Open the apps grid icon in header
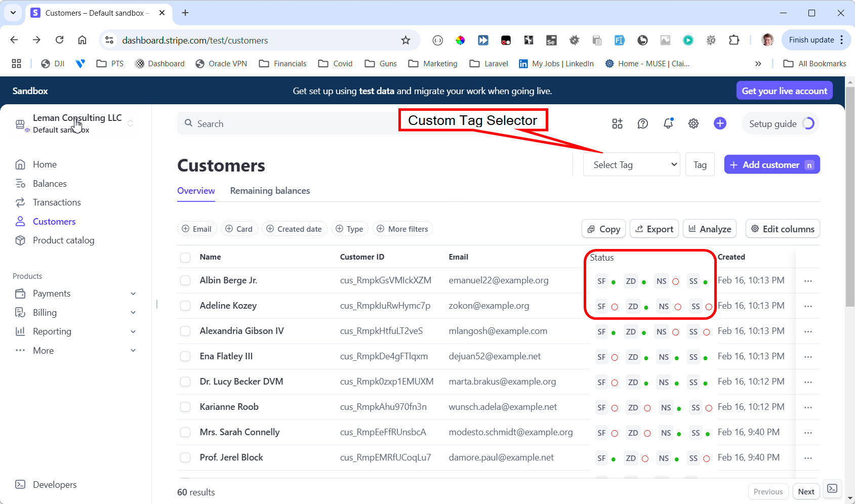 617,123
